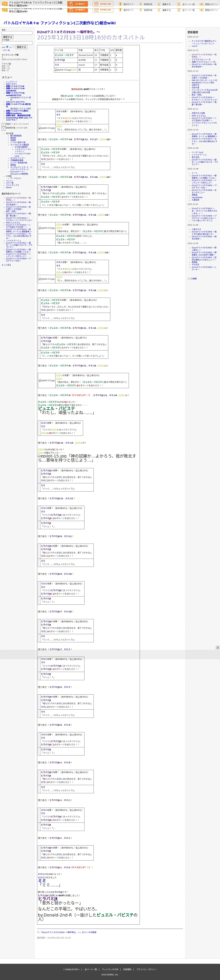This screenshot has width=220, height=980.
Task: Click the magnifier icon beside ウィキ内検索
Action: point(38,932)
